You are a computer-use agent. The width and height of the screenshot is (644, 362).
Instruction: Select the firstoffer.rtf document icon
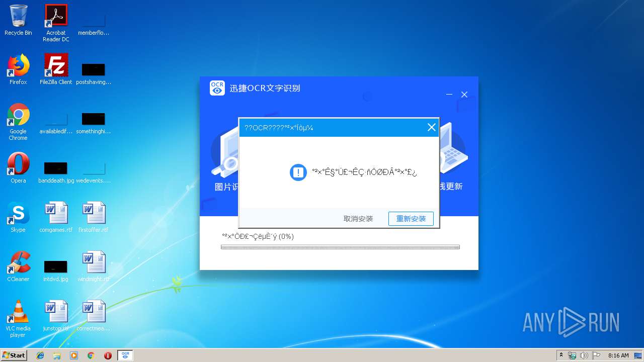[x=94, y=217]
